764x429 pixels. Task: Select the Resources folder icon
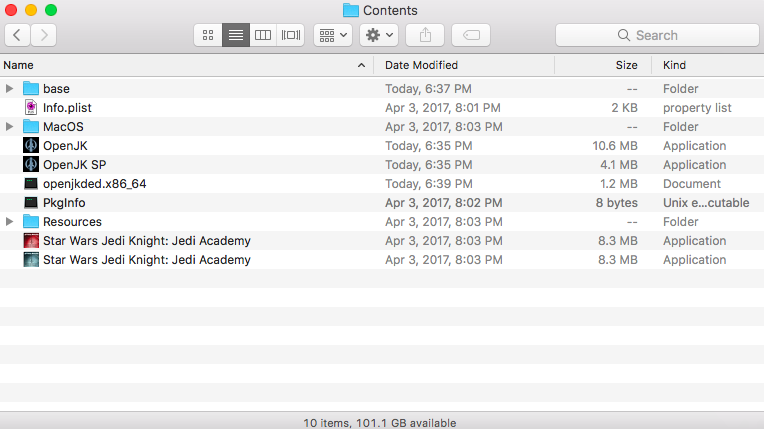[x=31, y=222]
